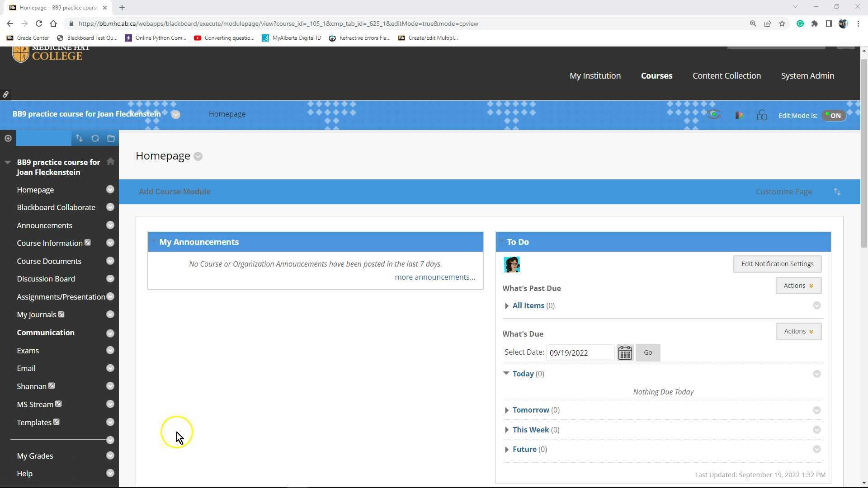Collapse the course menu tree triangle
The image size is (868, 488).
pos(7,162)
